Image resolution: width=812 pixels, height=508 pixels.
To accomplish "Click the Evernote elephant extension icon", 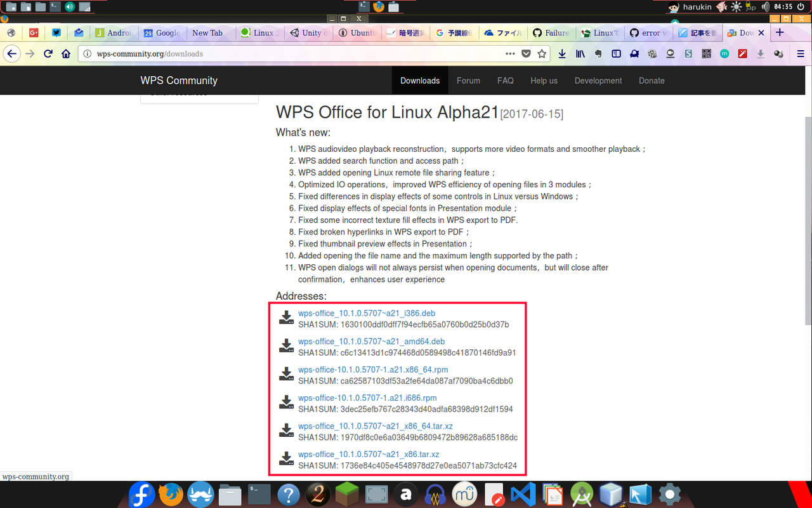I will click(598, 54).
